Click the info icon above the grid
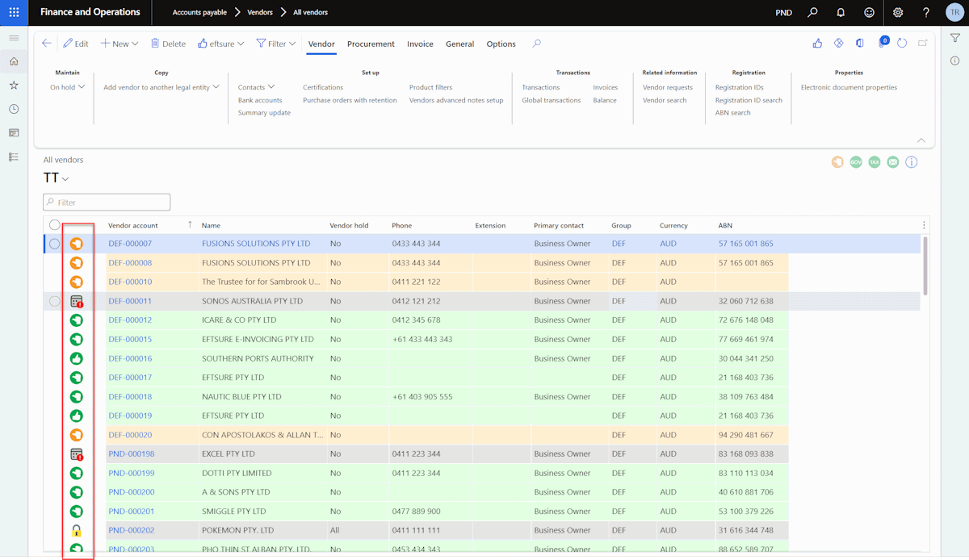The height and width of the screenshot is (560, 969). pos(912,162)
